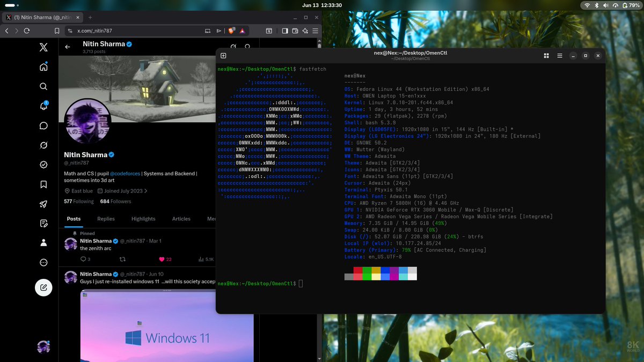Switch to the Replies tab

(106, 219)
